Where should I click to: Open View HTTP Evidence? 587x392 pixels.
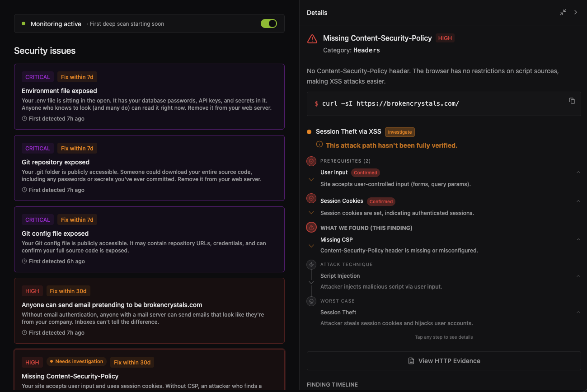tap(444, 361)
